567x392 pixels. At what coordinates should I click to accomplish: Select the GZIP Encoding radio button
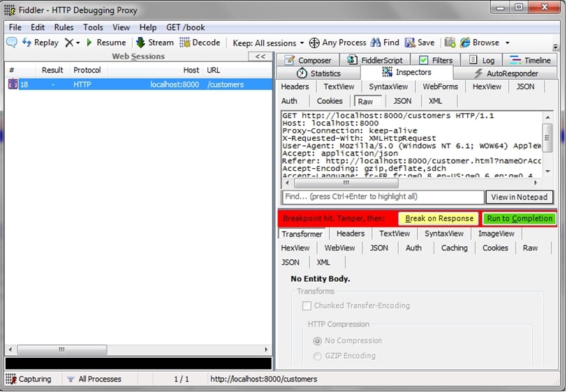point(317,356)
